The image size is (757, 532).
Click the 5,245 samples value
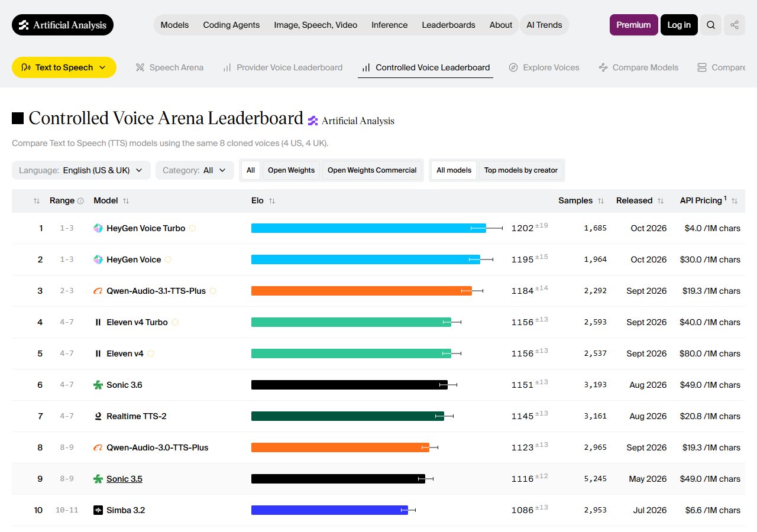point(595,479)
